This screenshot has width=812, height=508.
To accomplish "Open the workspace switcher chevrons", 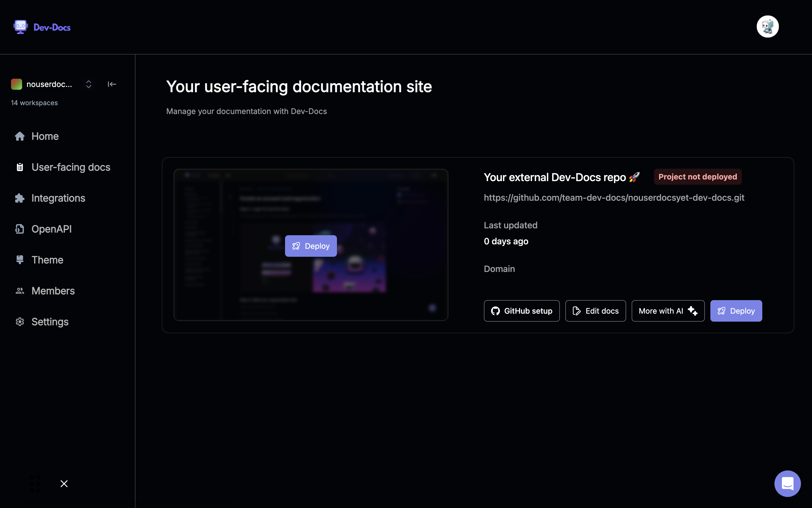I will (x=88, y=84).
